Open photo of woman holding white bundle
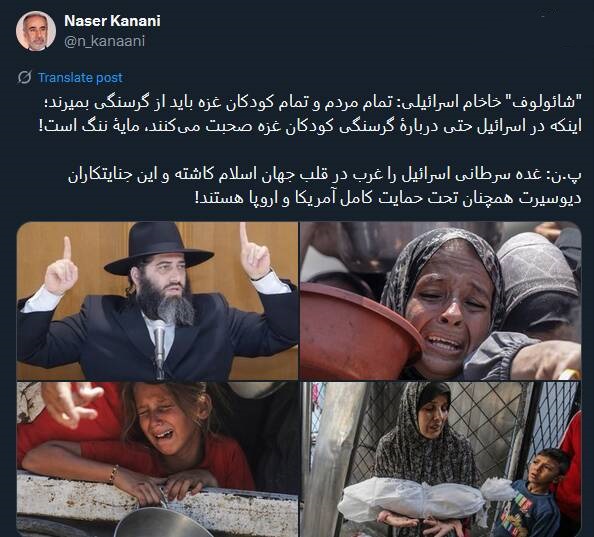This screenshot has height=537, width=594. (441, 459)
